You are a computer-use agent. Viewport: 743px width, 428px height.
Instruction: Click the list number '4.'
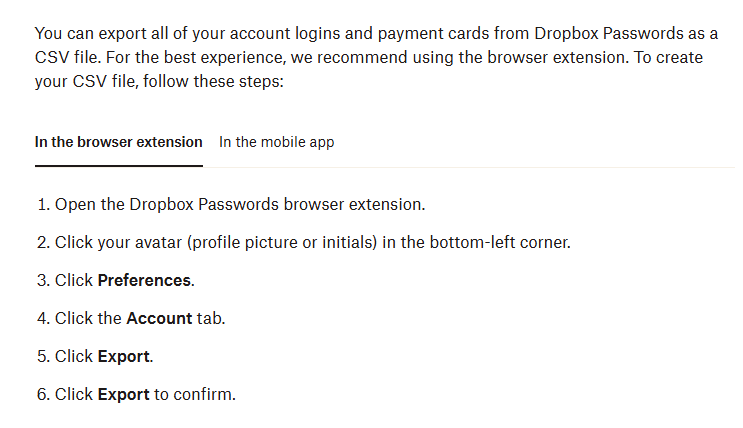pyautogui.click(x=43, y=319)
